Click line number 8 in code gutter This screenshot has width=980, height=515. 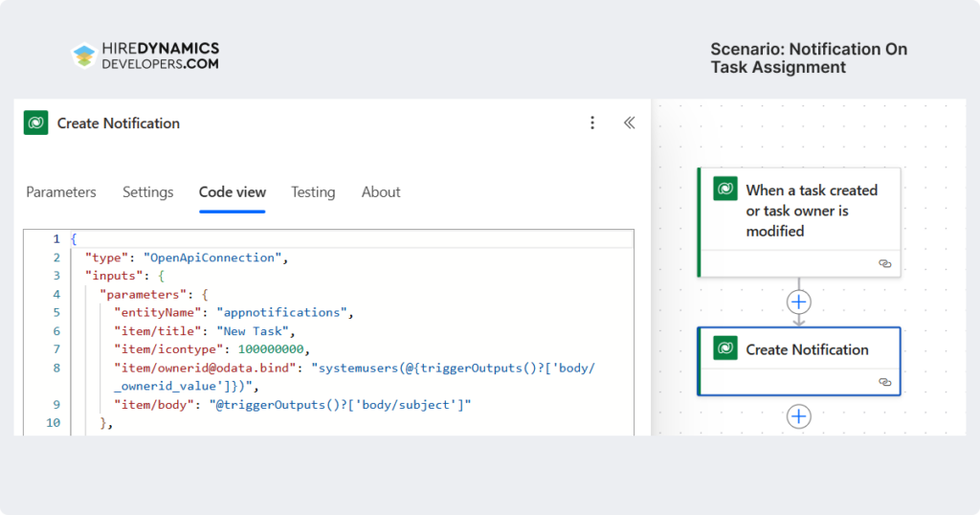(x=56, y=368)
